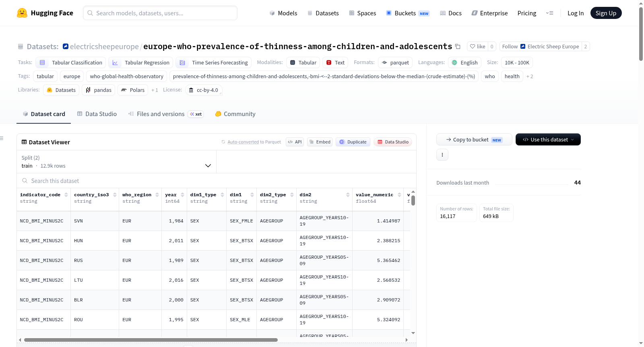
Task: Open the Datasets menu item
Action: pyautogui.click(x=323, y=13)
